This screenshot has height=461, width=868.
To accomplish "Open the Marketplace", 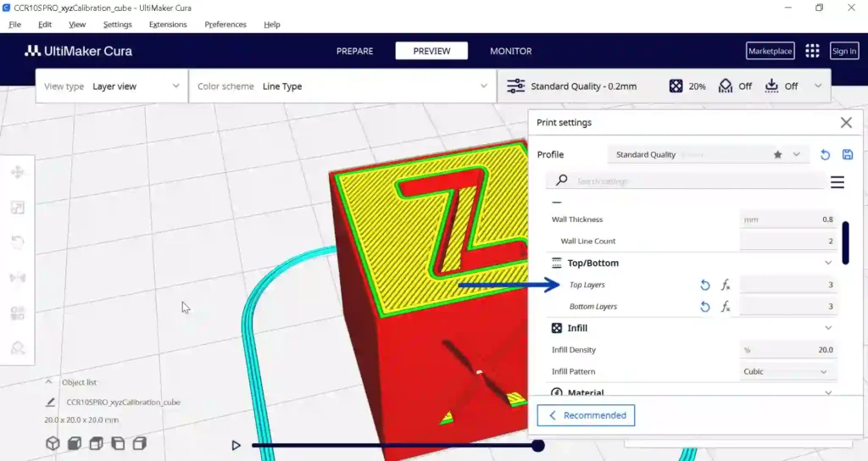I will click(x=770, y=51).
